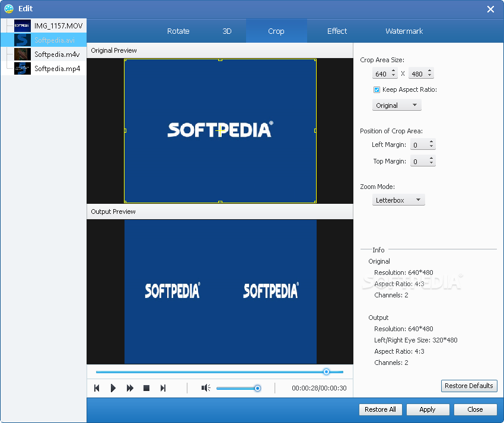Mute the audio speaker icon
This screenshot has height=423, width=504.
click(x=206, y=388)
